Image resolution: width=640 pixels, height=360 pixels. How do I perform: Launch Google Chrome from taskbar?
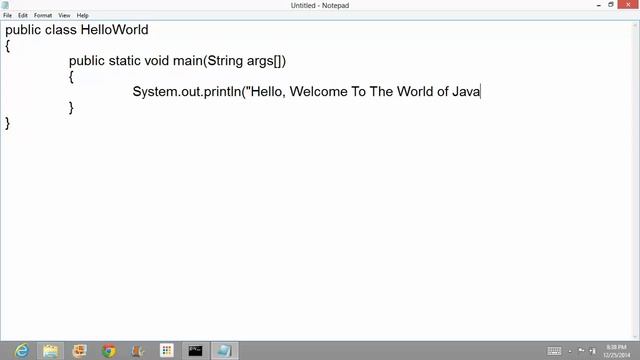pos(109,351)
